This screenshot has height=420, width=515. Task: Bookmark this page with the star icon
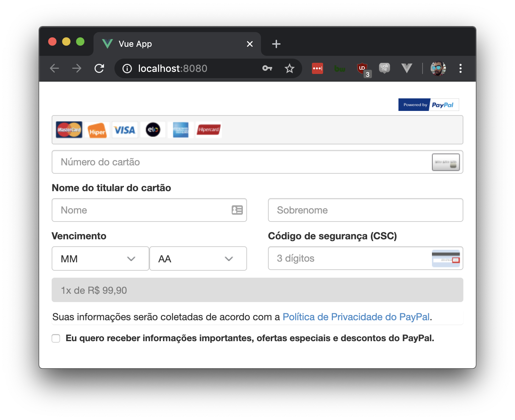290,68
